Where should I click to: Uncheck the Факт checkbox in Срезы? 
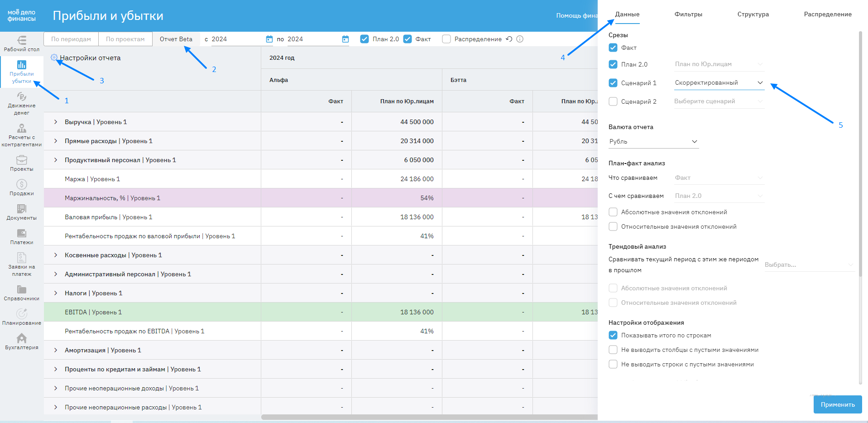[613, 48]
